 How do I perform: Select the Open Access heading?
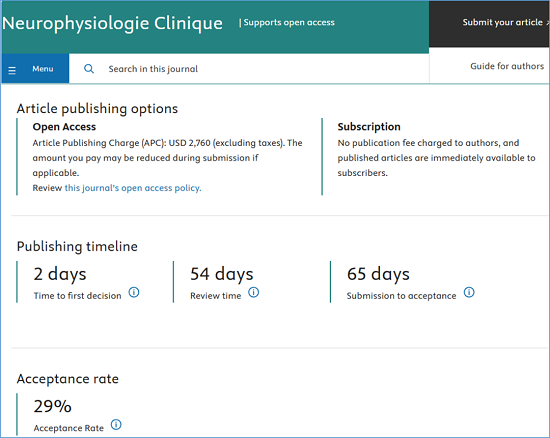(64, 127)
